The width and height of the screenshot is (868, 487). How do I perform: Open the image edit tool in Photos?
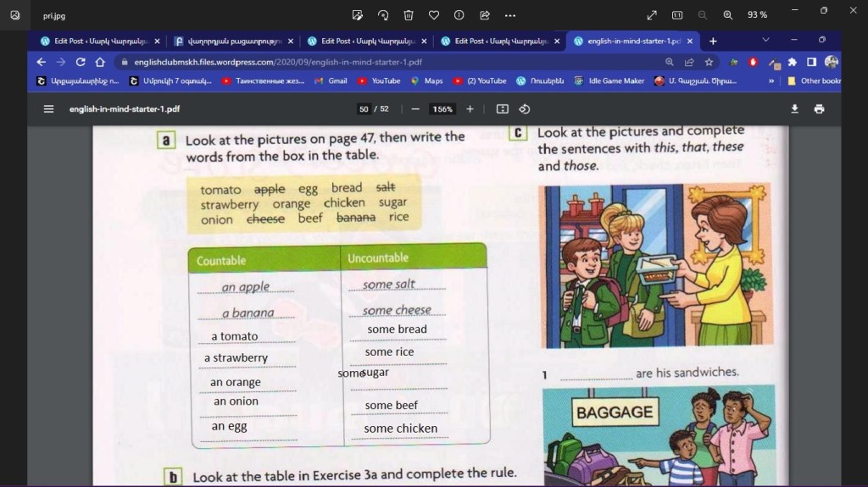[x=358, y=14]
